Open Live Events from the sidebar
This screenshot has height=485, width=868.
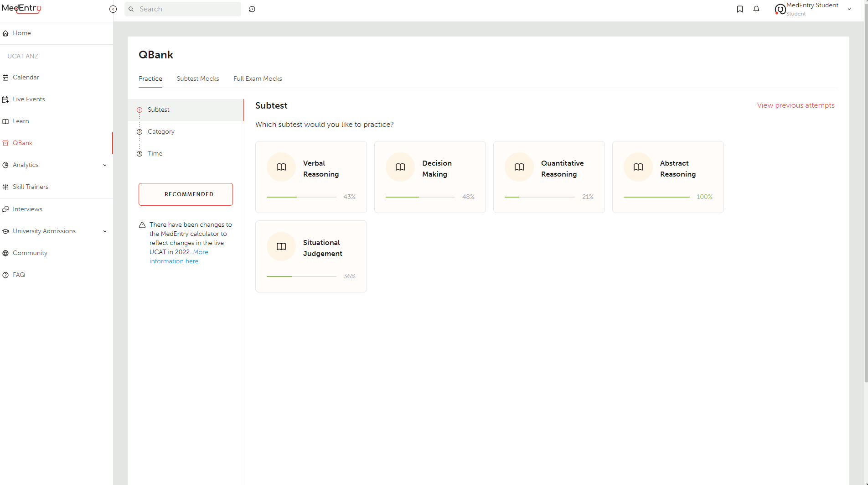pos(29,99)
